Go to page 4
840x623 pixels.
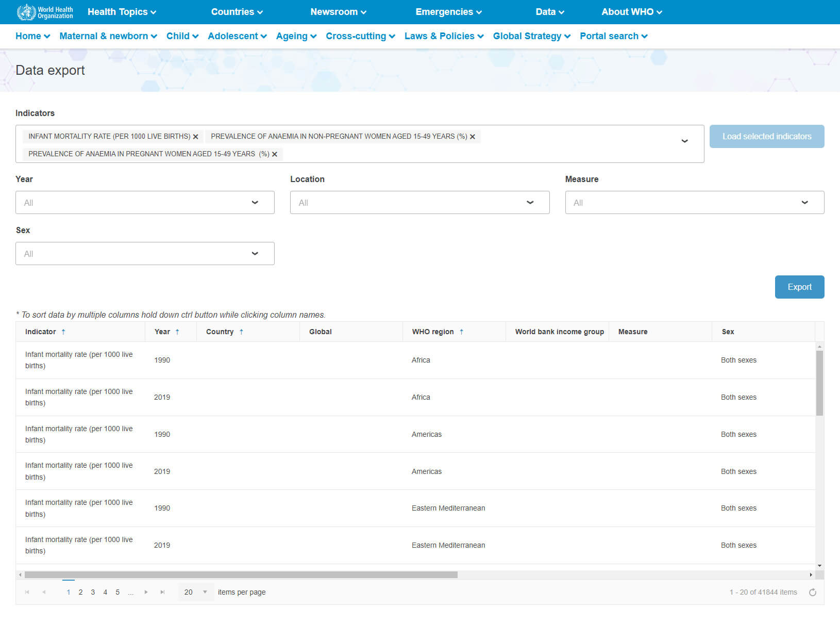(105, 592)
